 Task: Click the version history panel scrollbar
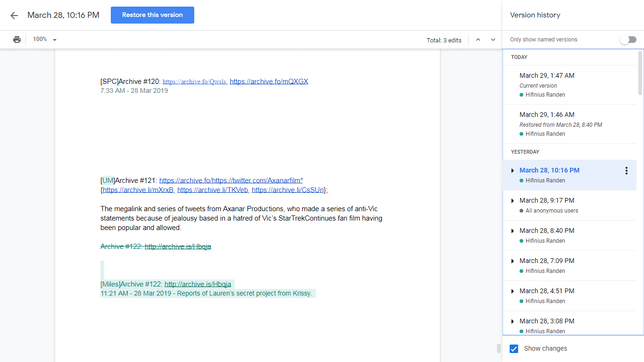pos(640,73)
